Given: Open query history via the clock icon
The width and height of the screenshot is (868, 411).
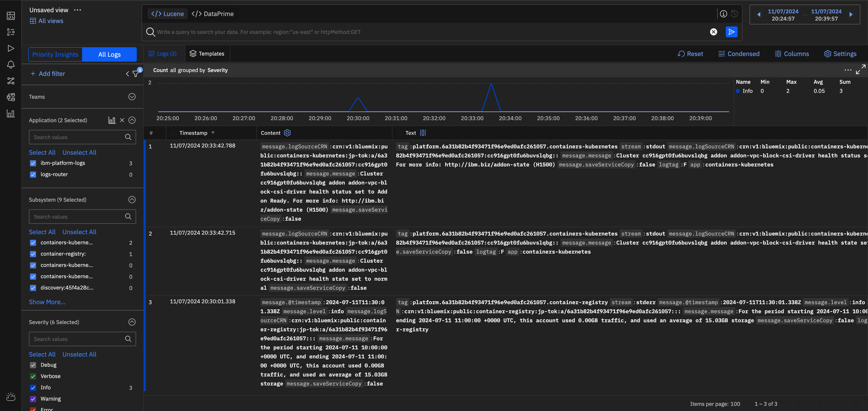Looking at the screenshot, I should coord(735,14).
